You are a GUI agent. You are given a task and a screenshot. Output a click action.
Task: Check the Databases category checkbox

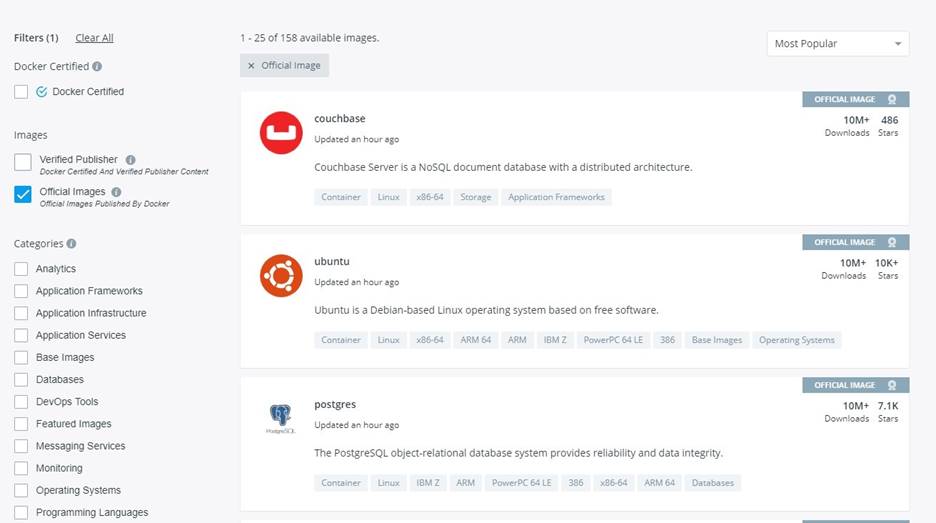point(21,379)
